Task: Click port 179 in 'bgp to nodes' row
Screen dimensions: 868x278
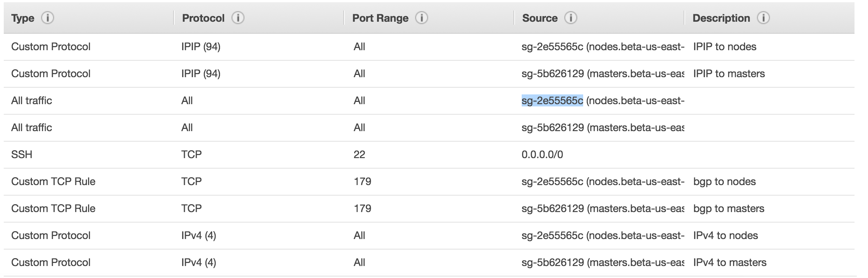Action: [x=362, y=181]
